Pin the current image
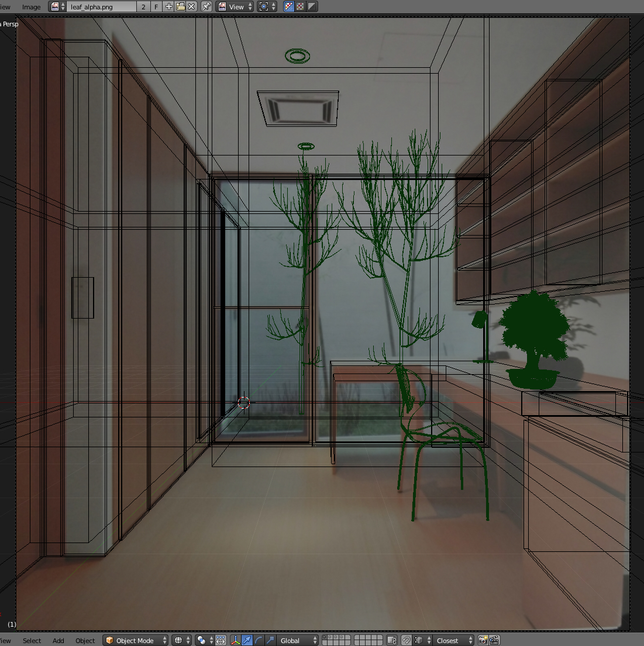The image size is (644, 646). click(206, 7)
